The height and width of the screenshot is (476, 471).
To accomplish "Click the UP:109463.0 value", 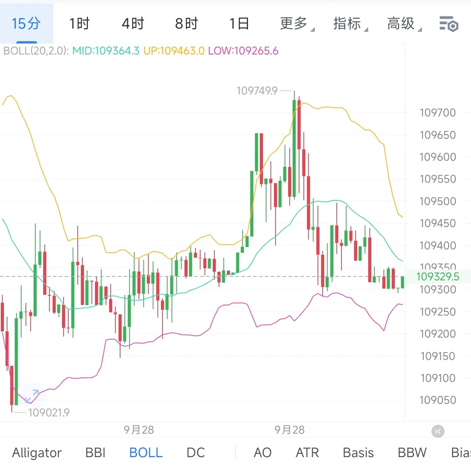I will tap(174, 51).
